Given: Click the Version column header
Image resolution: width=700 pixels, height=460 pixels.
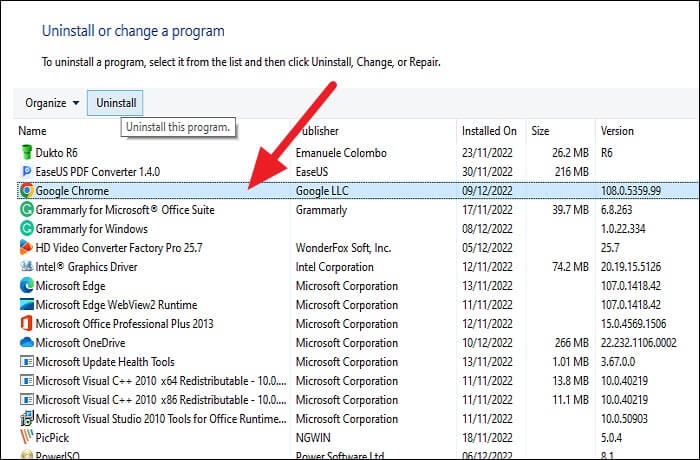Looking at the screenshot, I should pyautogui.click(x=617, y=131).
